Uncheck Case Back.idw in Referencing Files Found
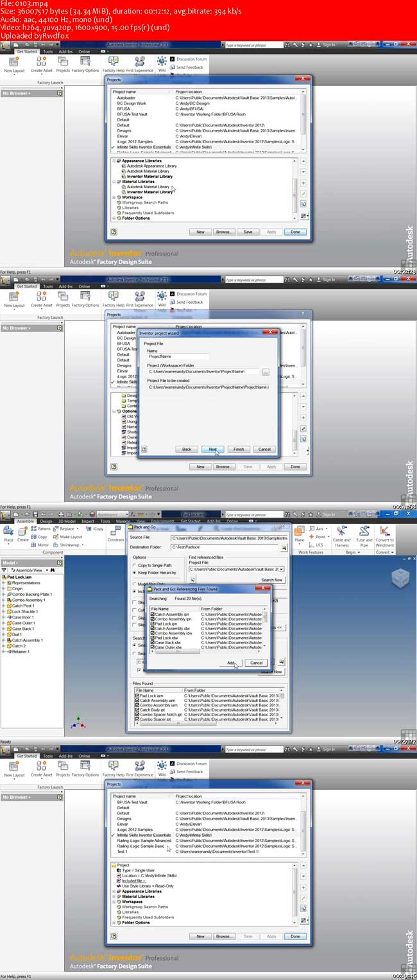The width and height of the screenshot is (417, 980). [x=152, y=642]
